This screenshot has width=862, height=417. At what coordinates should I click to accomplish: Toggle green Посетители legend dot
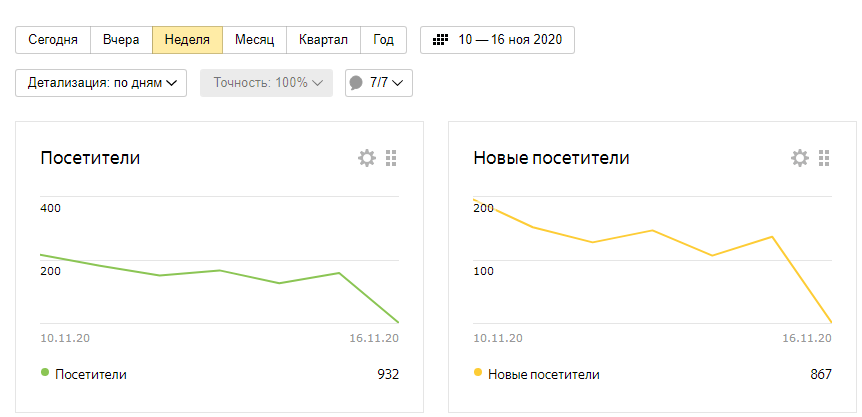(x=44, y=373)
